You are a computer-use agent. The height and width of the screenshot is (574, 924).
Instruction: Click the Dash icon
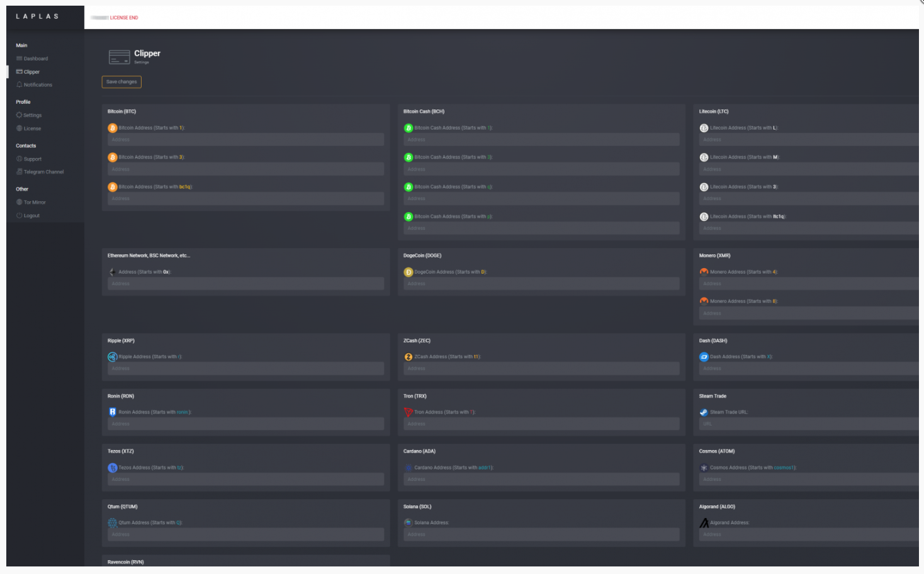coord(704,357)
